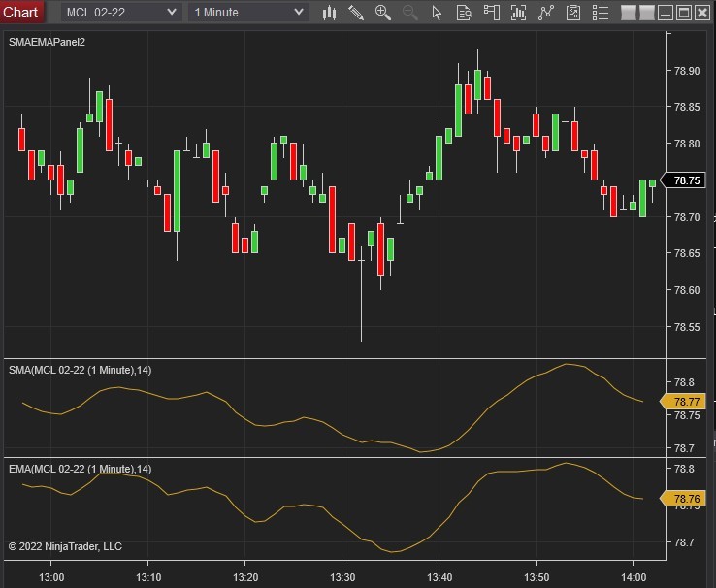The image size is (716, 588).
Task: Open the 1 Minute interval dropdown
Action: click(248, 13)
